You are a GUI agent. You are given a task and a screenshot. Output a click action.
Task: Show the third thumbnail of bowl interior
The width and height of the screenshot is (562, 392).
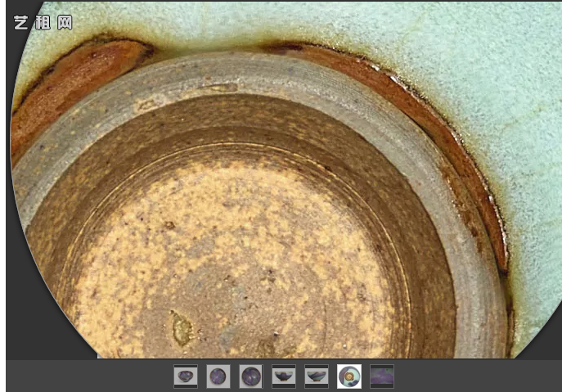(x=251, y=376)
